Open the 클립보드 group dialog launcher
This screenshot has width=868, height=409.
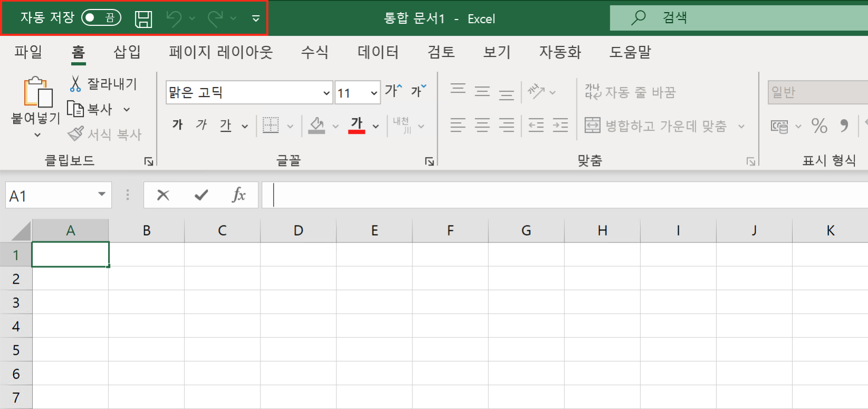click(x=149, y=161)
